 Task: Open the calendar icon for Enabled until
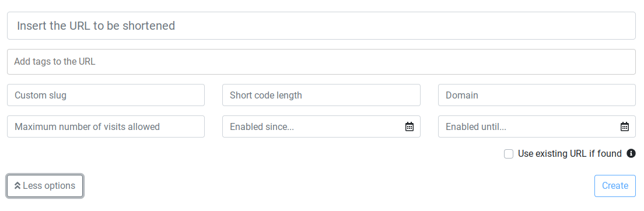pyautogui.click(x=624, y=126)
